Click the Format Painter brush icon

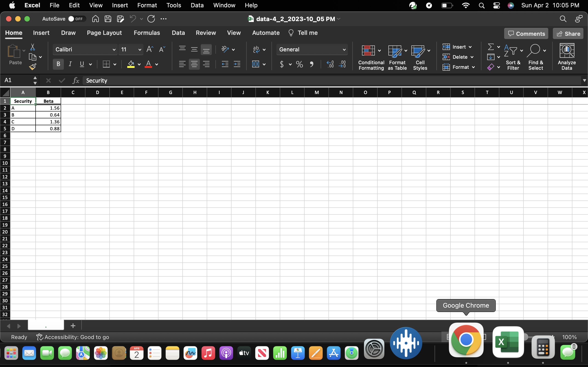[x=33, y=67]
